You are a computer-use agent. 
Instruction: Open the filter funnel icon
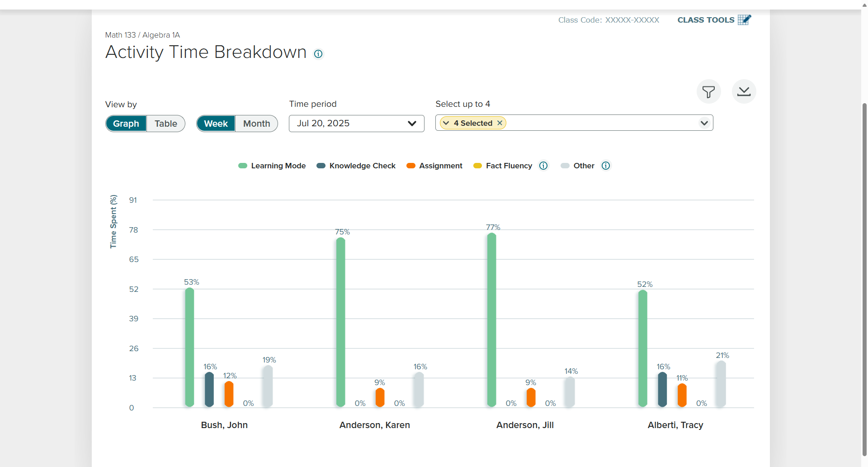point(708,92)
